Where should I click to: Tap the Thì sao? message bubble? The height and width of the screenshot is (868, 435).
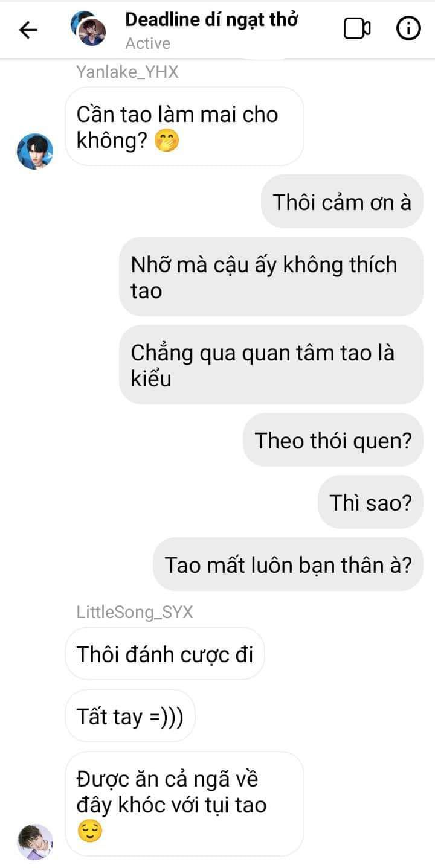370,502
